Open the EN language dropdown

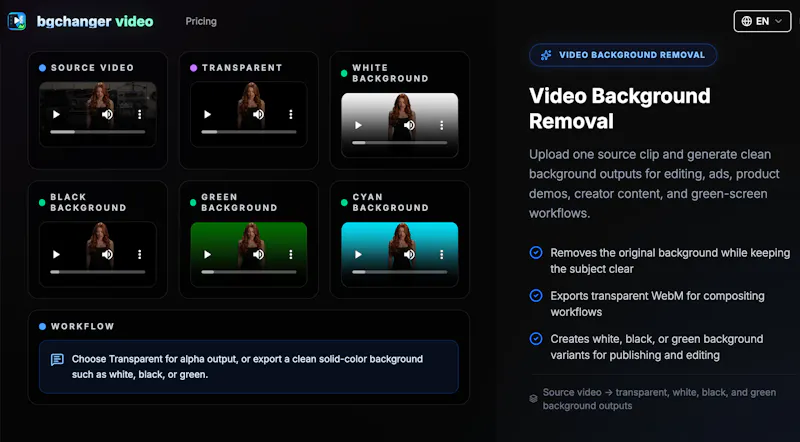click(x=762, y=21)
